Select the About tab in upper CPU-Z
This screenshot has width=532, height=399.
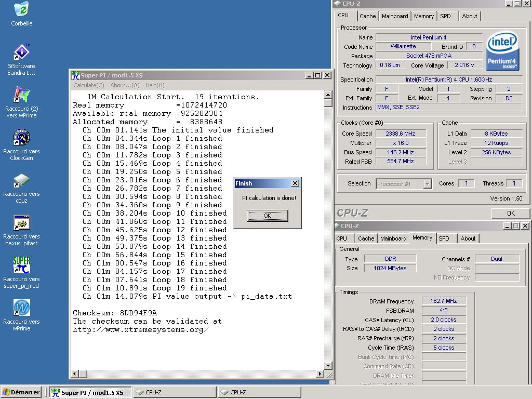tap(469, 16)
